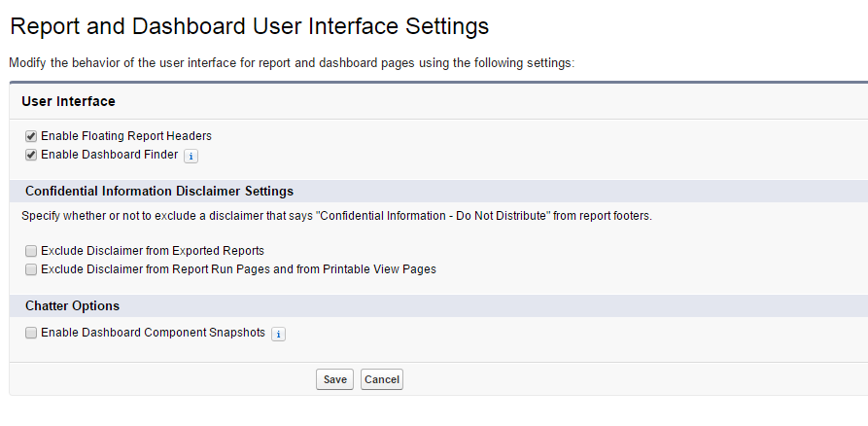Screen dimensions: 868x426
Task: Click the "Modify the behavior" description sentence
Action: (x=292, y=62)
